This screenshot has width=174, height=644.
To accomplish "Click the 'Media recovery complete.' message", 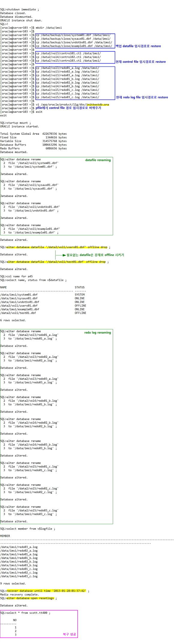I will [19, 594].
